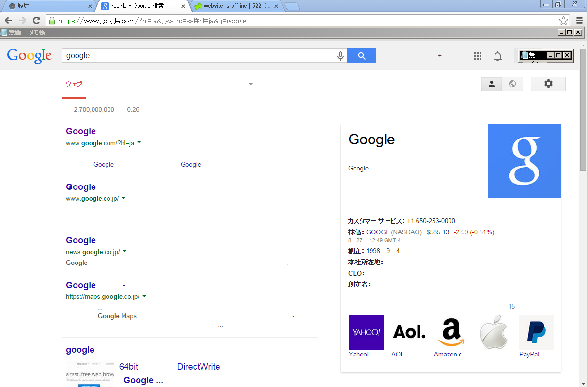Open Amazon logo thumbnail
The width and height of the screenshot is (588, 387).
tap(451, 332)
